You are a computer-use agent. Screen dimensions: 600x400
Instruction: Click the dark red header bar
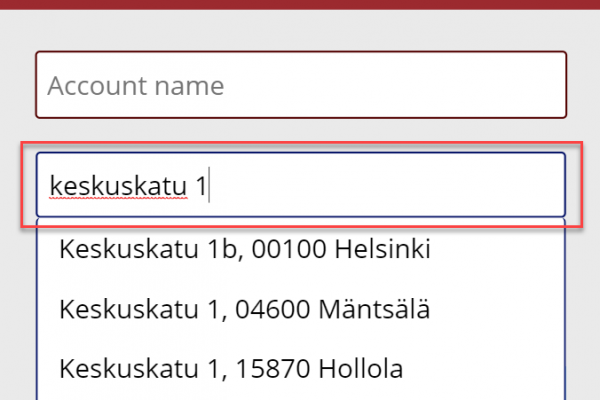[300, 4]
